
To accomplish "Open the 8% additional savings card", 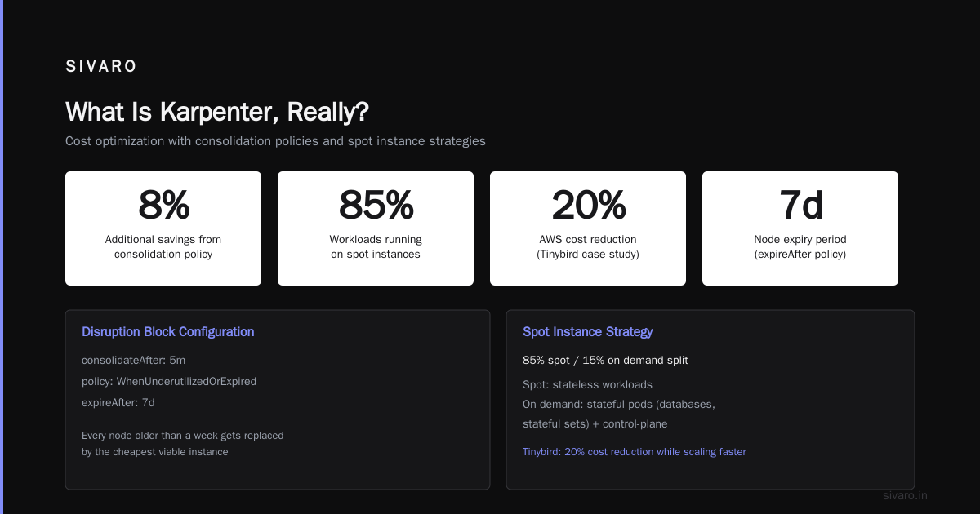I will click(x=163, y=228).
